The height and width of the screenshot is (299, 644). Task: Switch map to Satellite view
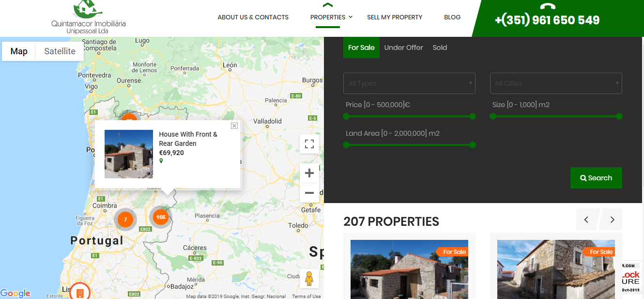click(x=60, y=51)
